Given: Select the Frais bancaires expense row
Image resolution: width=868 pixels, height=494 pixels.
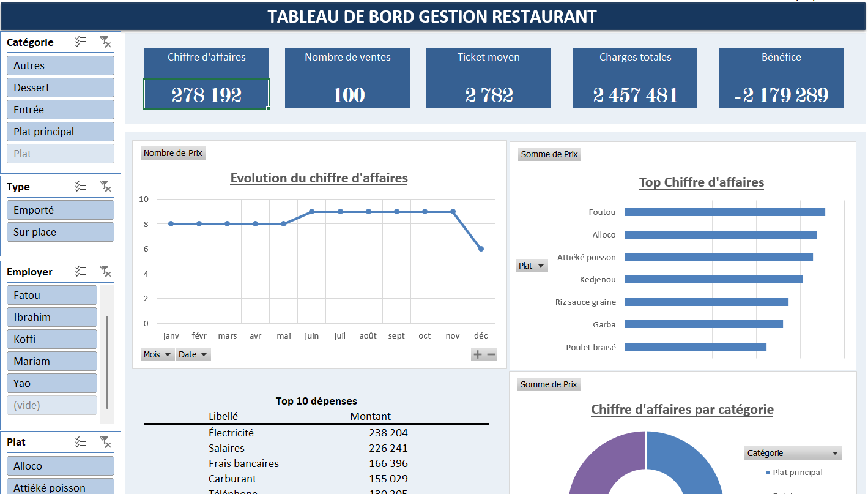Looking at the screenshot, I should (x=316, y=463).
